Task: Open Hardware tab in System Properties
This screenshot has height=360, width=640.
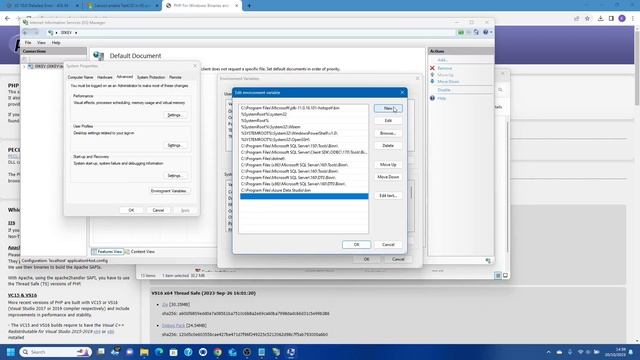Action: click(x=104, y=77)
